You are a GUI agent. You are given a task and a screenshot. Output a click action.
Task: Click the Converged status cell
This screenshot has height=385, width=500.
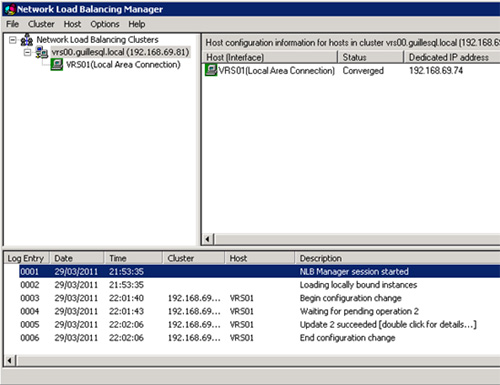click(363, 71)
